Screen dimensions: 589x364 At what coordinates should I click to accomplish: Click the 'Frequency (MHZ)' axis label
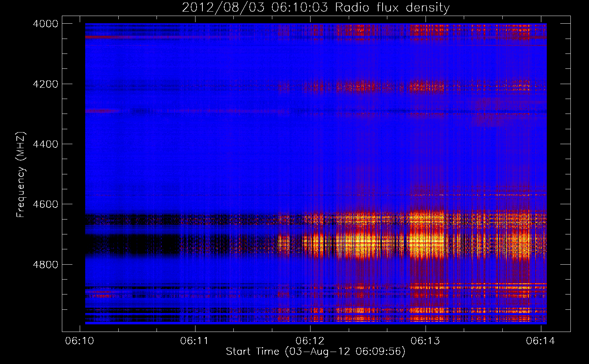click(x=21, y=175)
